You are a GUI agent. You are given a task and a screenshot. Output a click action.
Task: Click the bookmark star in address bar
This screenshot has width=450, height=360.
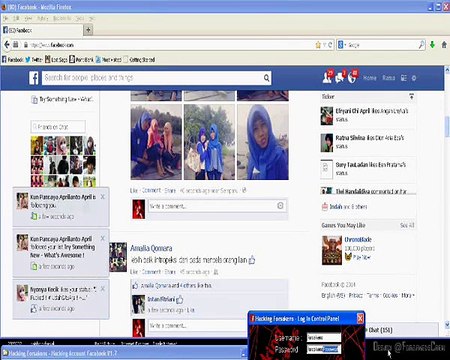318,45
